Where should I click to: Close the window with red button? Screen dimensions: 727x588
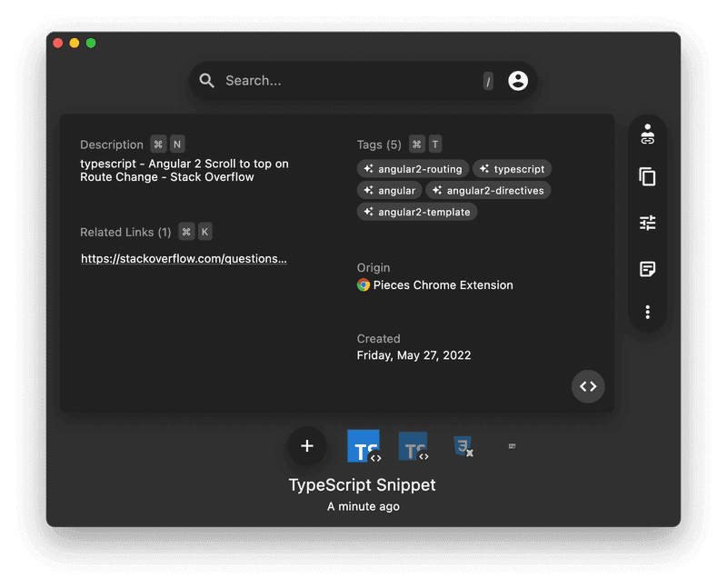[58, 43]
